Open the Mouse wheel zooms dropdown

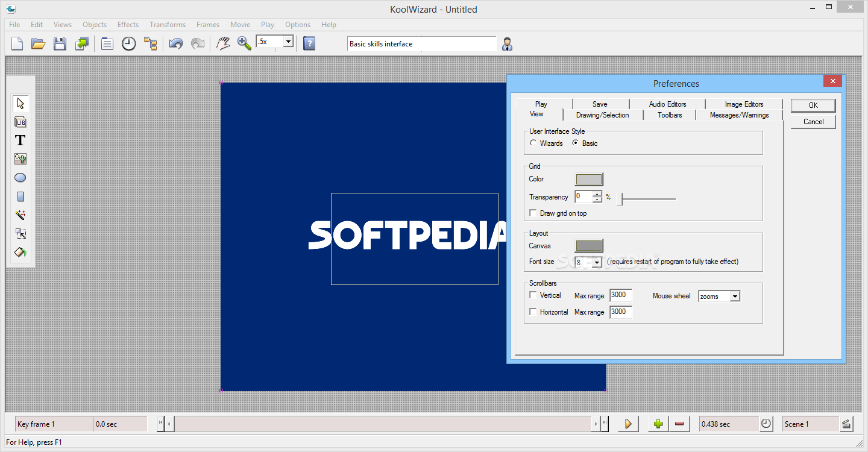(735, 296)
